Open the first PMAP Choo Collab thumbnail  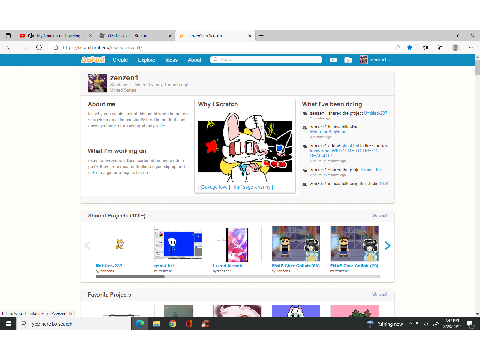tap(296, 244)
